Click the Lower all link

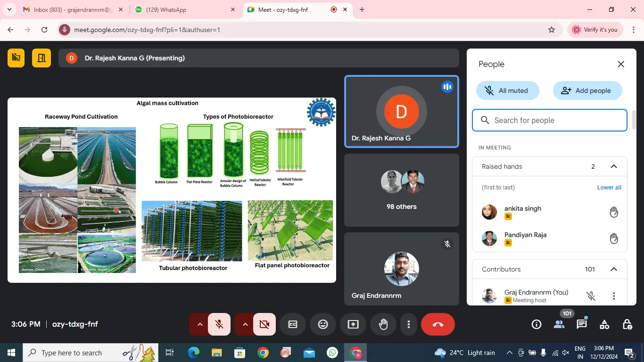[609, 187]
